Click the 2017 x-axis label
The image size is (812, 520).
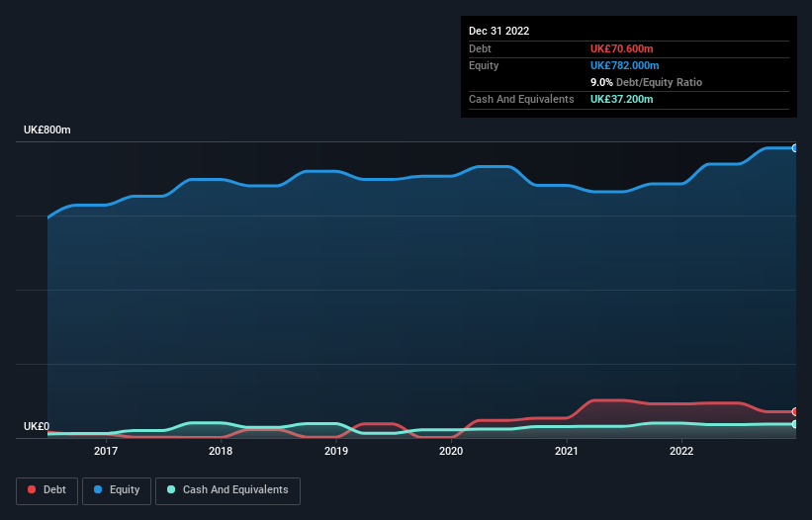[x=106, y=451]
